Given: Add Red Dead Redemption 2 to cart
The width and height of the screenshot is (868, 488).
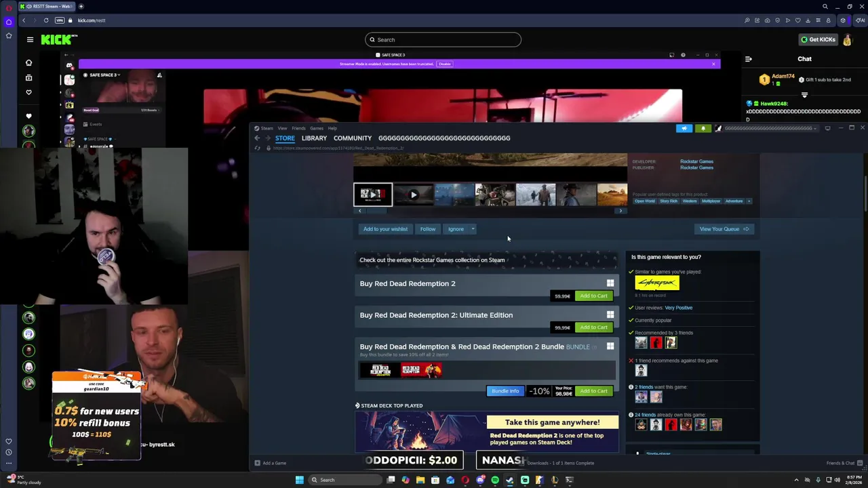Looking at the screenshot, I should coord(593,296).
